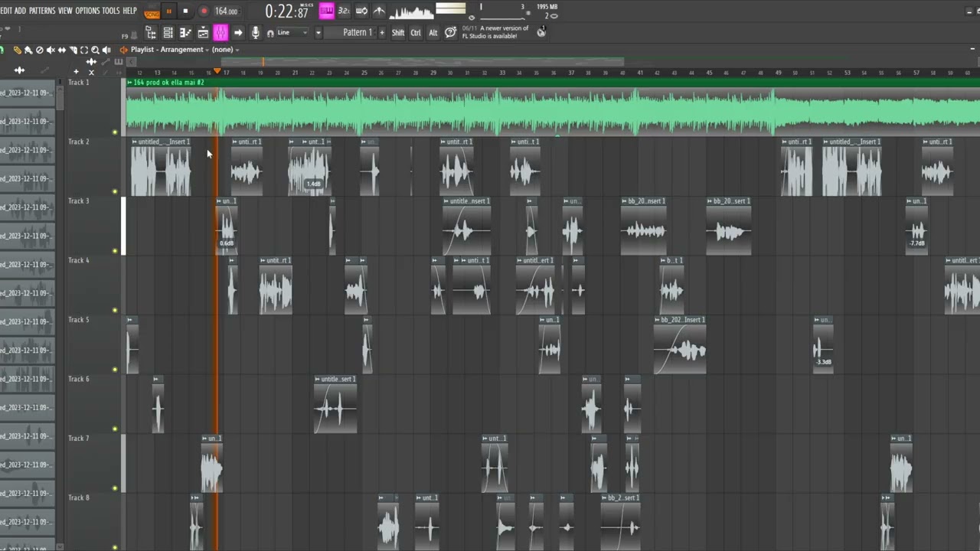Viewport: 980px width, 551px height.
Task: Click the X icon above Track 1
Action: (x=91, y=72)
